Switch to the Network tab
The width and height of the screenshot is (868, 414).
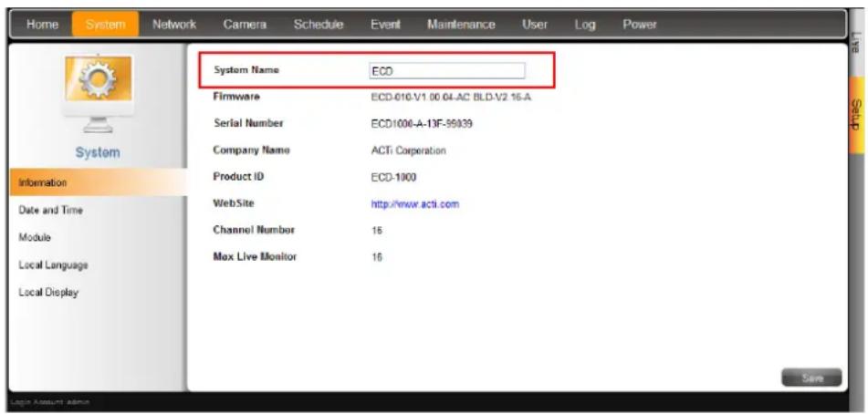pos(174,25)
